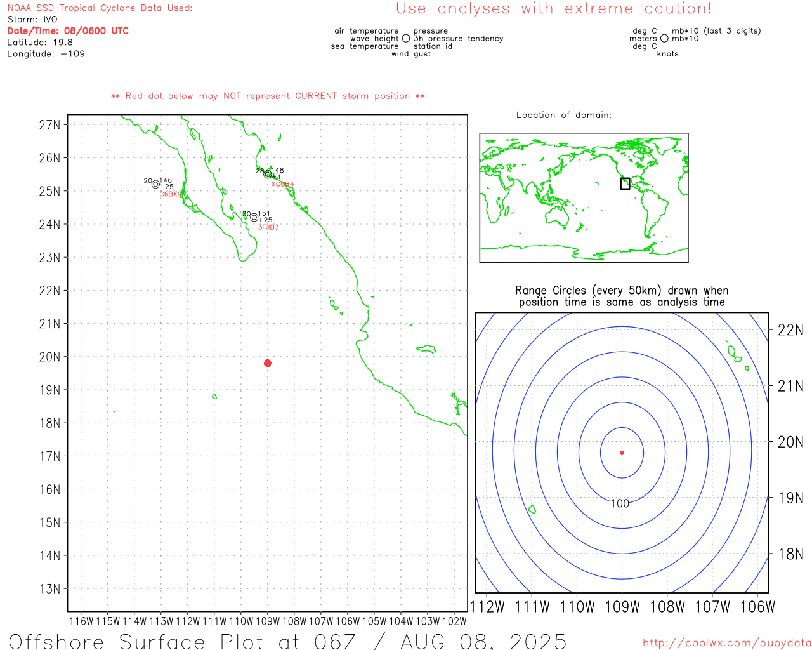Click 'station id' legend label

433,46
